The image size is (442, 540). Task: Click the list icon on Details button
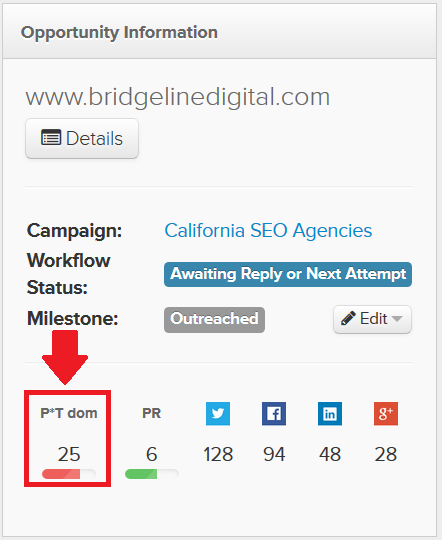pos(51,137)
